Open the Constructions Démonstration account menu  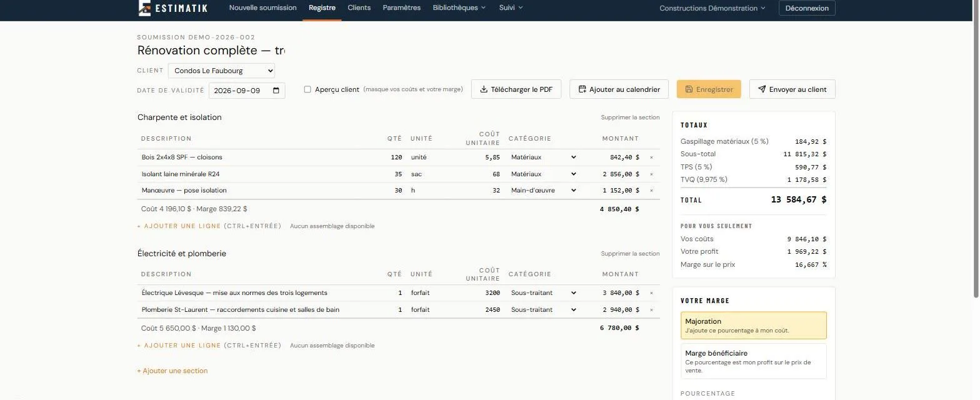point(712,8)
